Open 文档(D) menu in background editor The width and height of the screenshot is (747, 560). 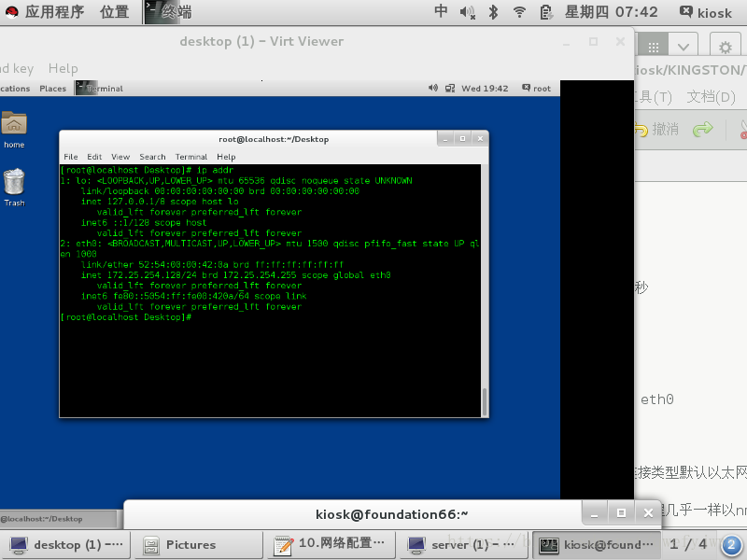(711, 97)
